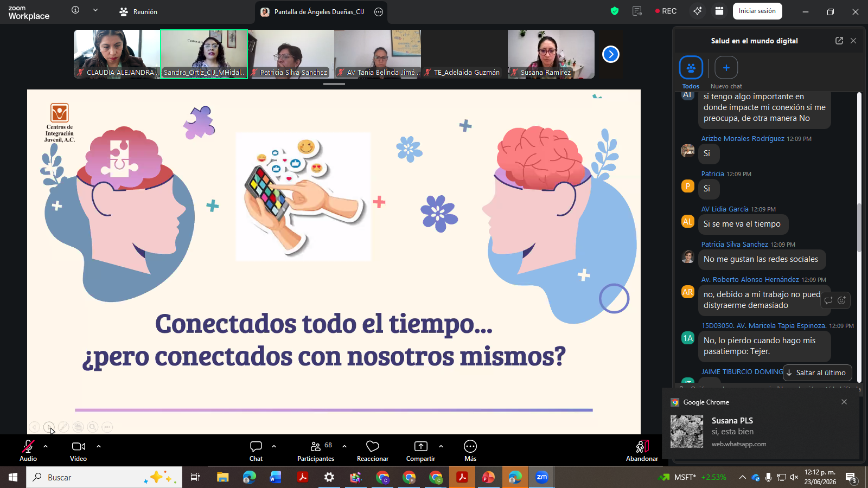Expand chat options arrow beside Chat
Image resolution: width=868 pixels, height=488 pixels.
[x=274, y=446]
